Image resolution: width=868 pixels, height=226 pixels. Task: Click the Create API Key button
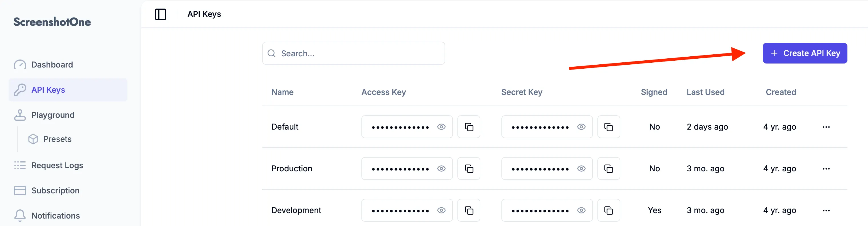pos(805,53)
